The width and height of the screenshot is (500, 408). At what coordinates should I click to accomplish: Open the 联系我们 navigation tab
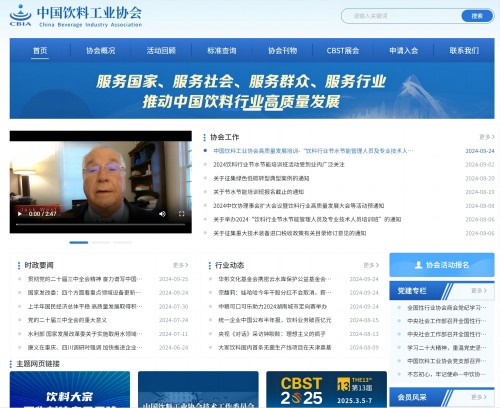pyautogui.click(x=464, y=51)
